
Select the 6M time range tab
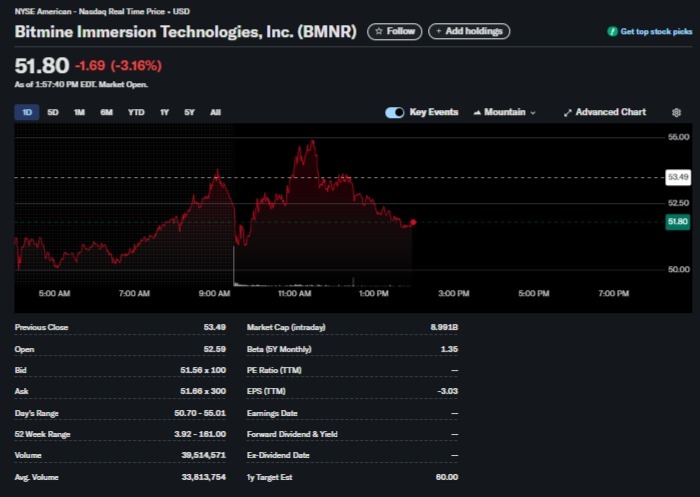[106, 112]
